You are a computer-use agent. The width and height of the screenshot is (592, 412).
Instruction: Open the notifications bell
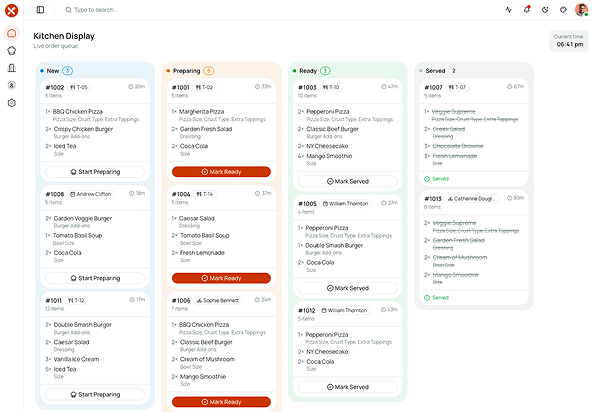click(527, 10)
